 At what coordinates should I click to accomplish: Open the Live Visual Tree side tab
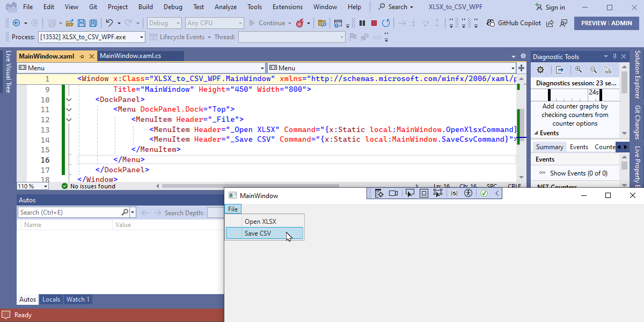click(8, 71)
